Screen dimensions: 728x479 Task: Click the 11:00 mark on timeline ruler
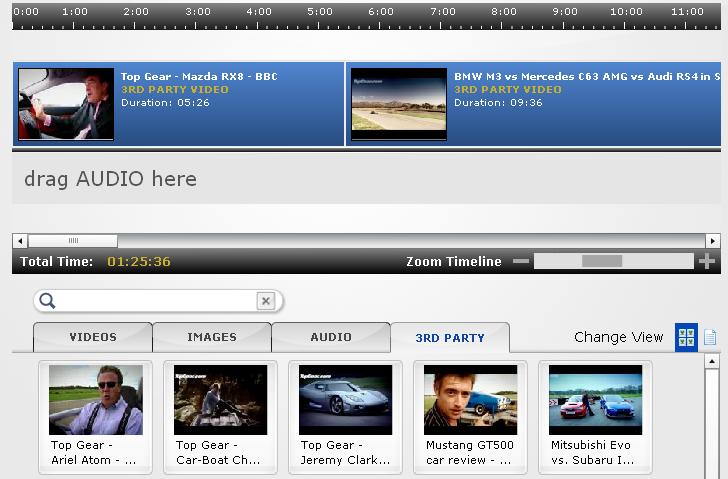click(687, 12)
